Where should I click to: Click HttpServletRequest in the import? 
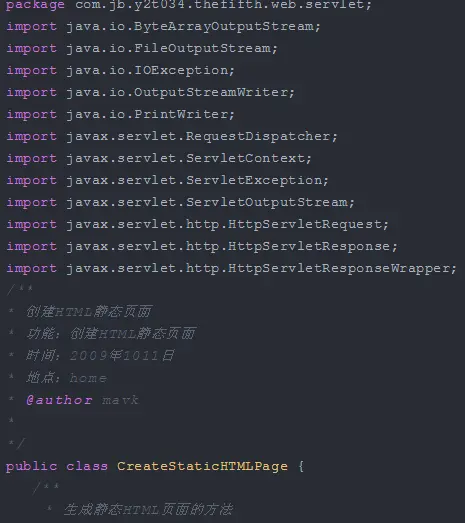(305, 225)
